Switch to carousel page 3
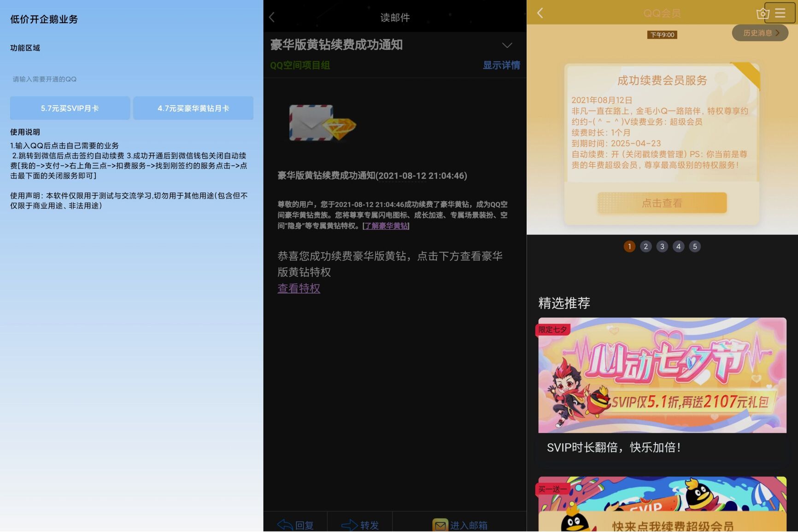The width and height of the screenshot is (798, 532). [662, 246]
